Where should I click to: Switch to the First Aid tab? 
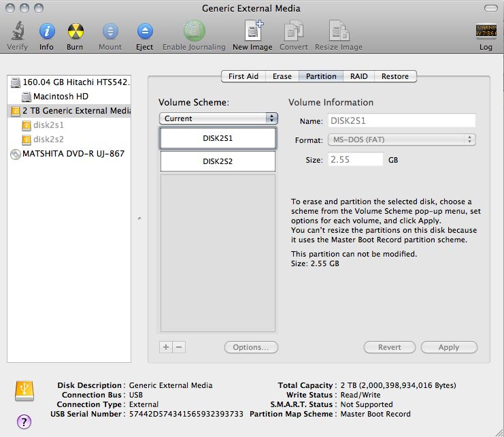[243, 76]
